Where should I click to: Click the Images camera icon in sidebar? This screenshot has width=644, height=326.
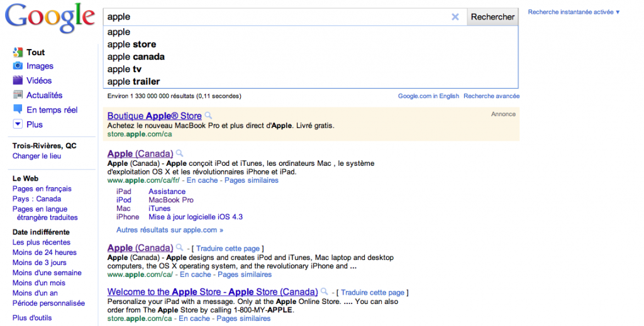pos(18,66)
